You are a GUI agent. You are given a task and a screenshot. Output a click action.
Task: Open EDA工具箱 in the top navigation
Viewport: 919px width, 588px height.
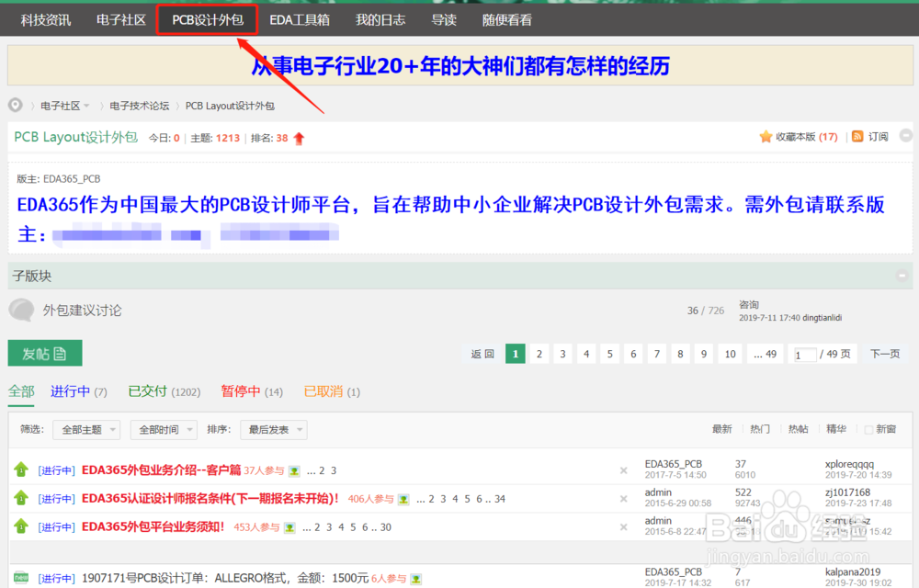[x=300, y=20]
